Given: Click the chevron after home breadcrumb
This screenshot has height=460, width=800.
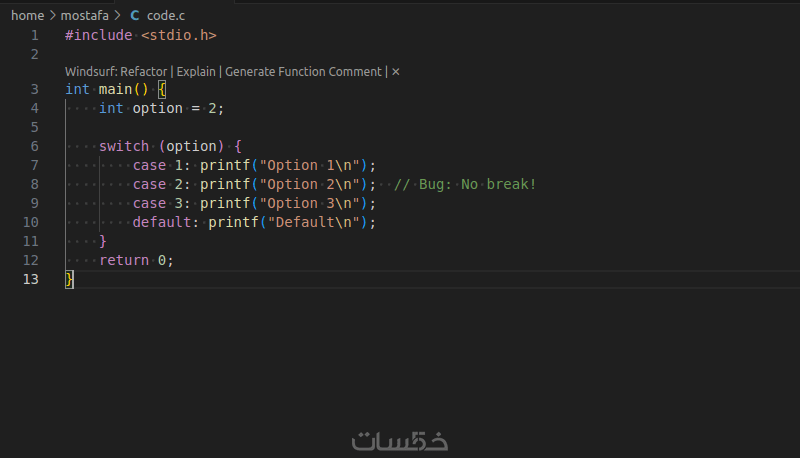Looking at the screenshot, I should coord(53,16).
